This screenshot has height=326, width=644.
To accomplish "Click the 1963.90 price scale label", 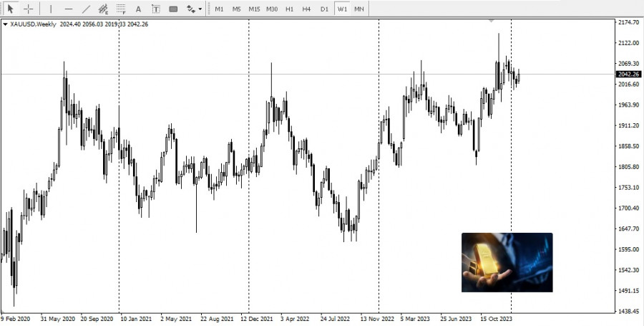I will [629, 105].
